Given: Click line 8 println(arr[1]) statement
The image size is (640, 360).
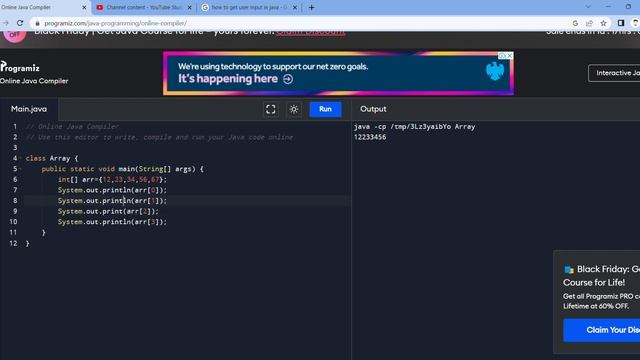Looking at the screenshot, I should click(112, 200).
